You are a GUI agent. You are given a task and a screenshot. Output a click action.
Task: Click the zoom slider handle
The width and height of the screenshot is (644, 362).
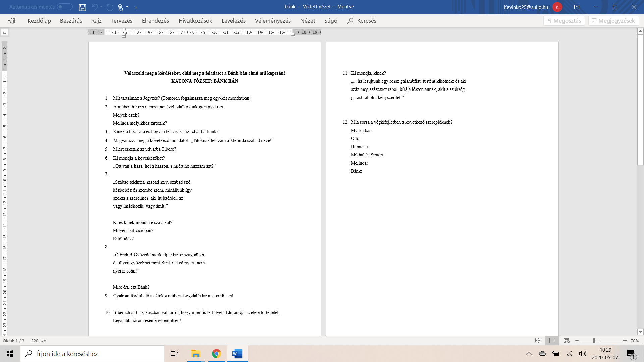pyautogui.click(x=594, y=341)
